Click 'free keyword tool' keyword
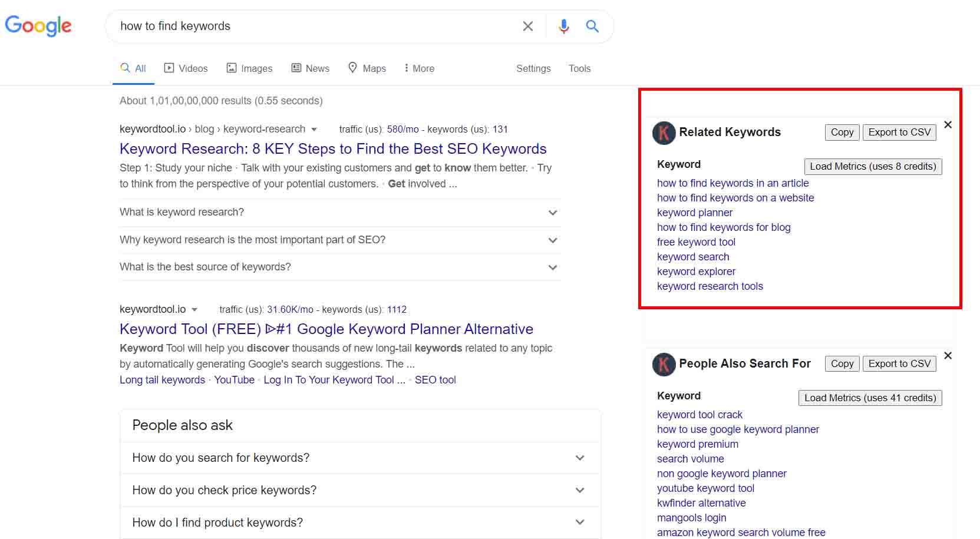The height and width of the screenshot is (539, 980). pos(696,242)
